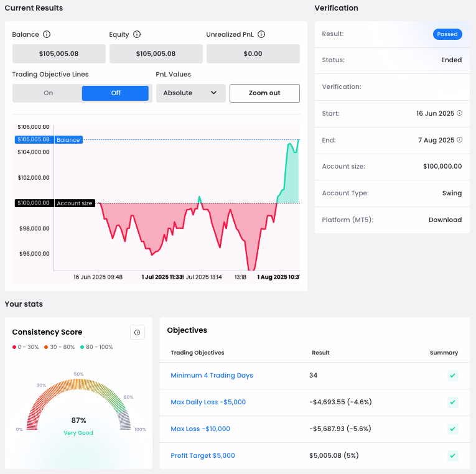476x474 pixels.
Task: Click the black Account size chart label
Action: click(75, 203)
